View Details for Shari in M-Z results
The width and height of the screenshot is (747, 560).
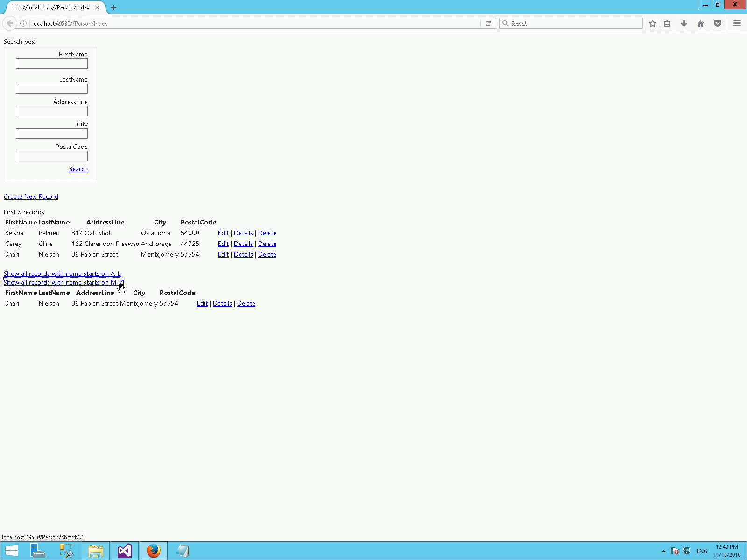[222, 304]
